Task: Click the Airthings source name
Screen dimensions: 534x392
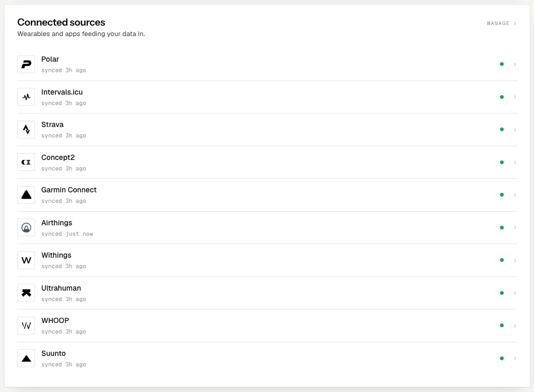Action: pyautogui.click(x=56, y=223)
